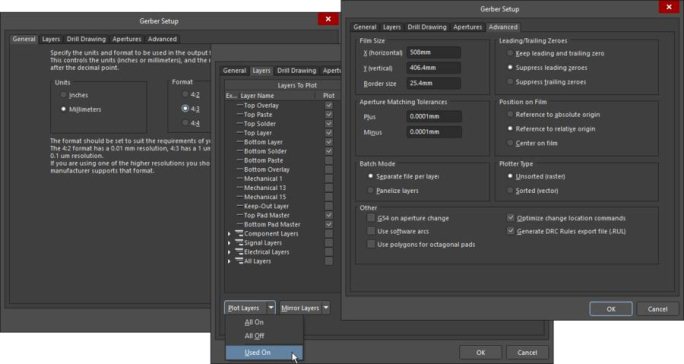Expand the Electrical Layers group
This screenshot has height=364, width=684.
point(229,252)
